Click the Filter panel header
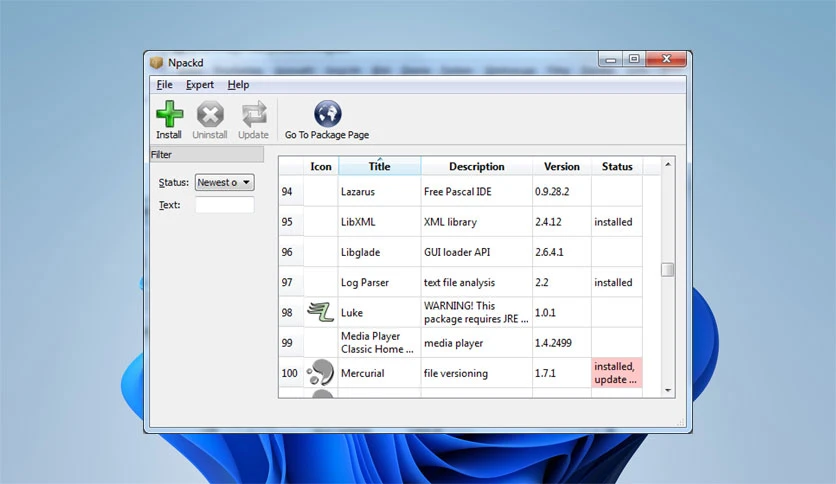The image size is (836, 484). (x=207, y=155)
